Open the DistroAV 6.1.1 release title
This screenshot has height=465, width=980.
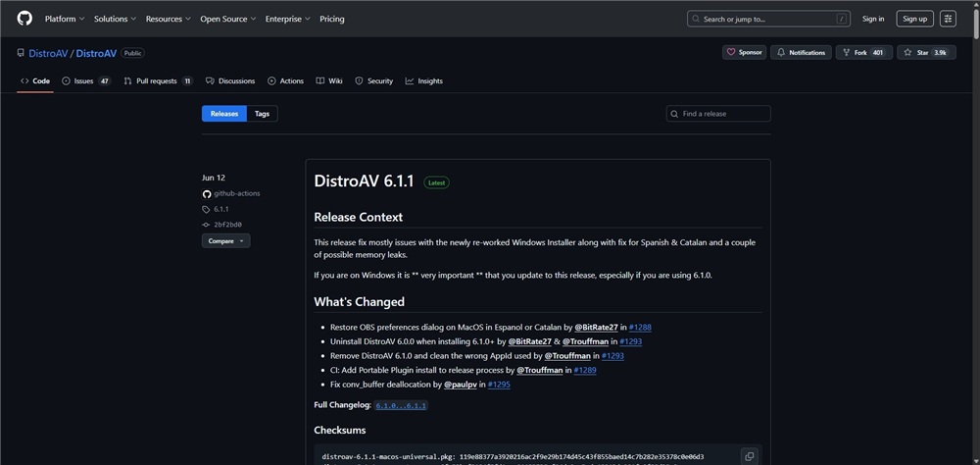[364, 181]
